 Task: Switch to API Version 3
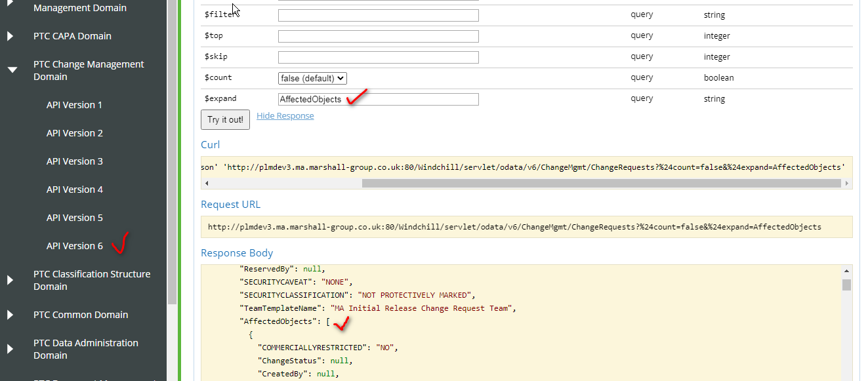pos(74,161)
